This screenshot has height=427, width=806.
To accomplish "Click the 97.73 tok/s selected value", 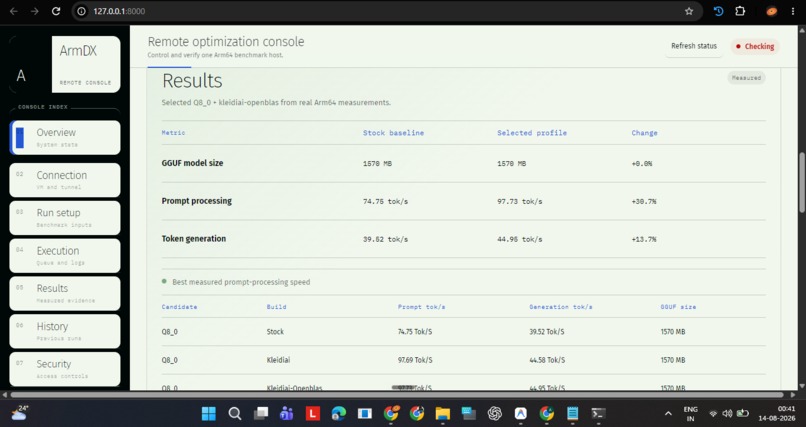I will [520, 201].
